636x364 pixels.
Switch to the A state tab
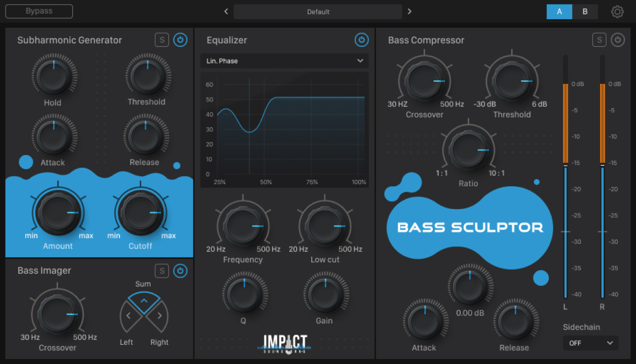(559, 12)
